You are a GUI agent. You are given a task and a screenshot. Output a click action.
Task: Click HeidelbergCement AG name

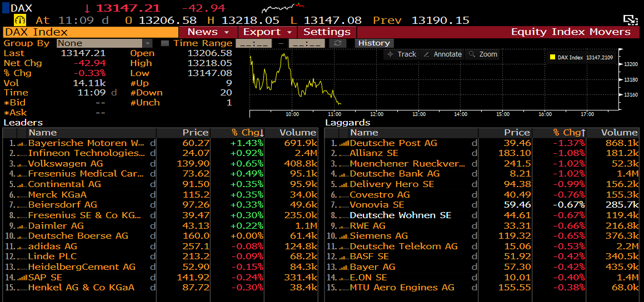[81, 266]
